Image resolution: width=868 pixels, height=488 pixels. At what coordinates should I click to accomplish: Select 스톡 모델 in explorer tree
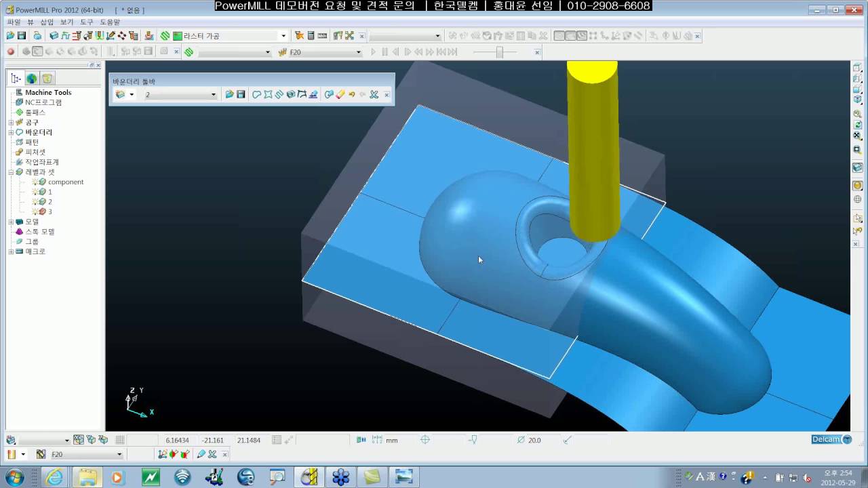40,231
